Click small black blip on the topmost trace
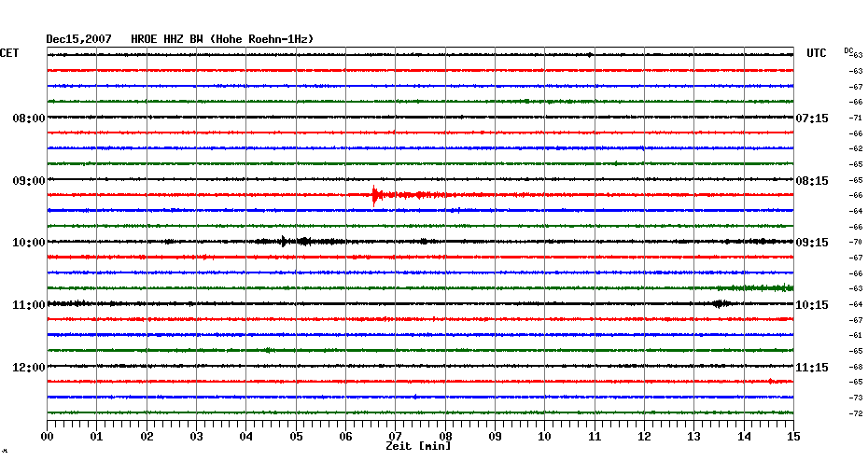The height and width of the screenshot is (461, 868). click(590, 55)
